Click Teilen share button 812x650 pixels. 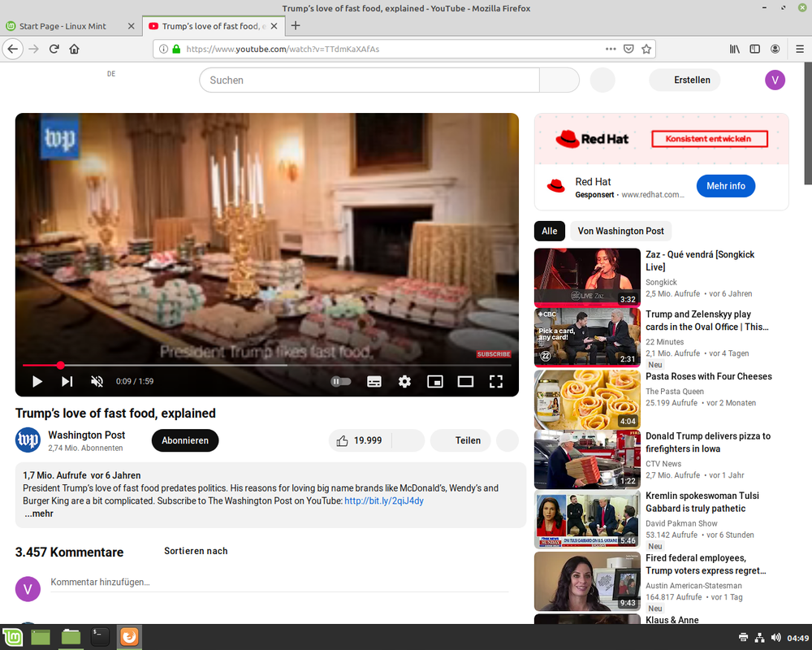point(461,440)
